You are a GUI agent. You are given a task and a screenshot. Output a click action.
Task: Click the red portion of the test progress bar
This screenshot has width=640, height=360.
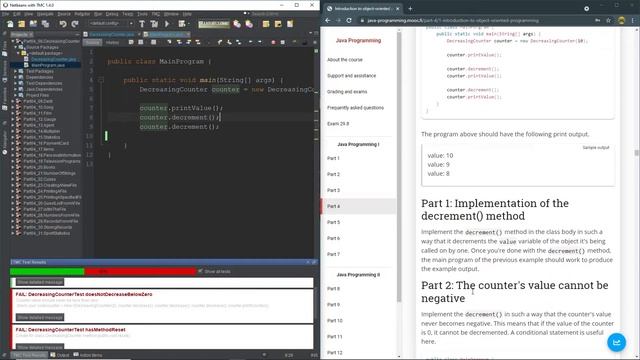coord(140,271)
